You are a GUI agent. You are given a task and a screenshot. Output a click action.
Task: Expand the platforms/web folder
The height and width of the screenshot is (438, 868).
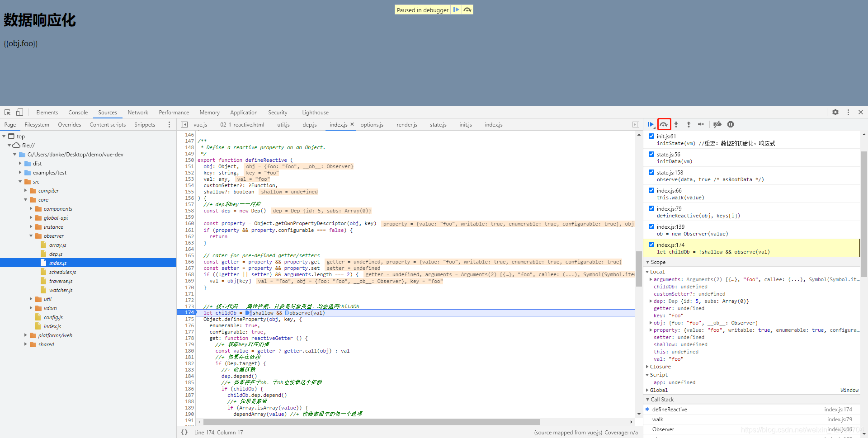coord(26,335)
